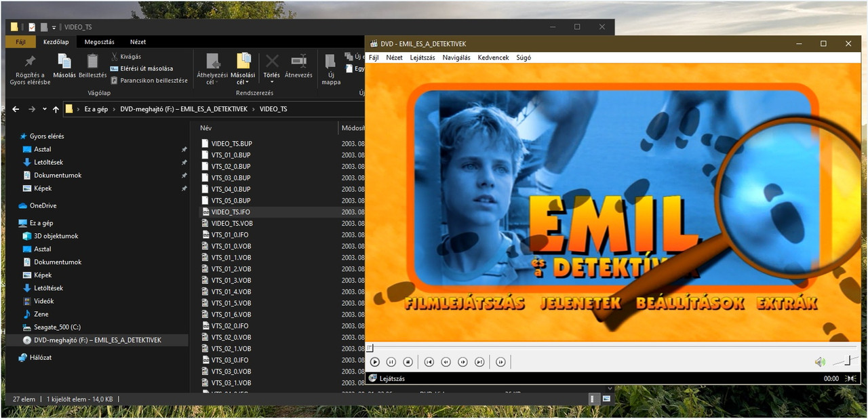The height and width of the screenshot is (419, 868).
Task: Select the file VIDEO_TS.BUP
Action: pos(232,144)
